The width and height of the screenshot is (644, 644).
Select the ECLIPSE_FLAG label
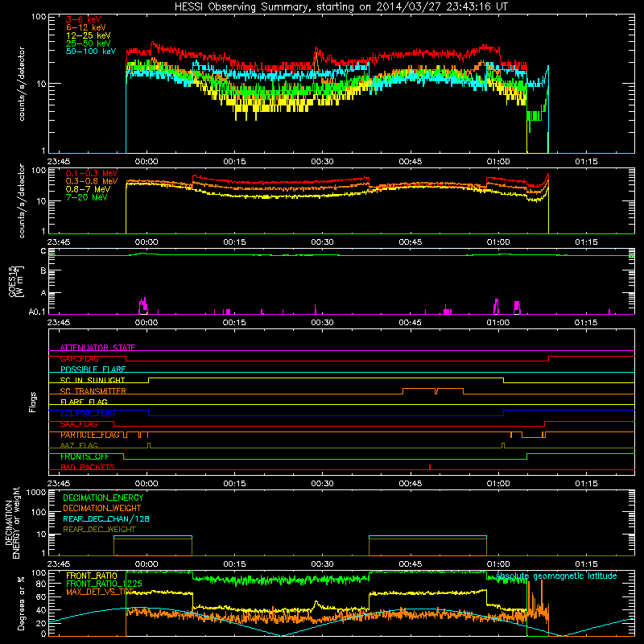pyautogui.click(x=88, y=413)
